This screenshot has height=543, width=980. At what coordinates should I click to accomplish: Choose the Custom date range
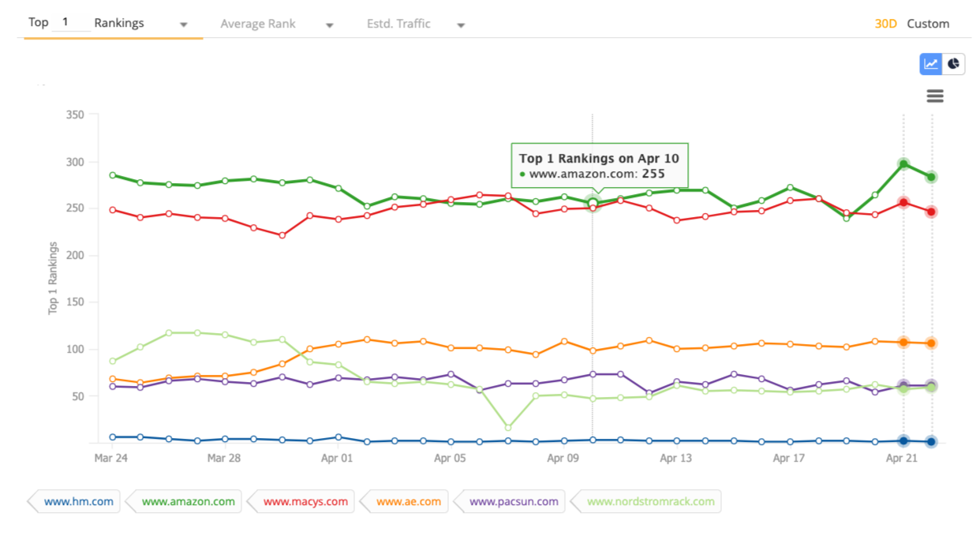(928, 24)
